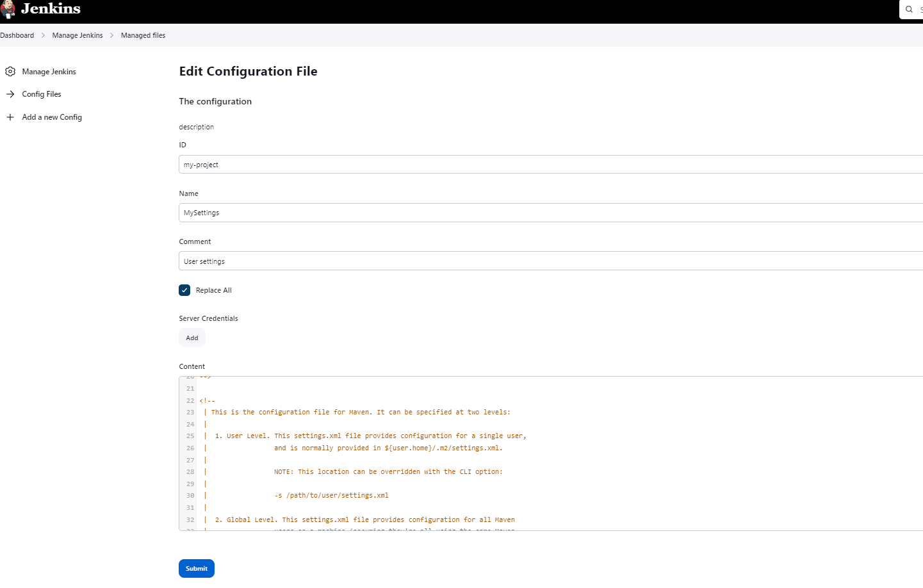
Task: Click the plus icon for new Config
Action: [10, 117]
